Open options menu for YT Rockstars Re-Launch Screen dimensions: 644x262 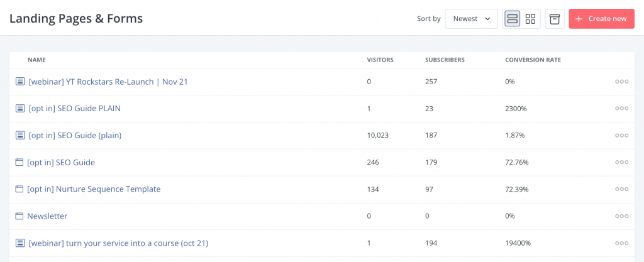pyautogui.click(x=621, y=82)
